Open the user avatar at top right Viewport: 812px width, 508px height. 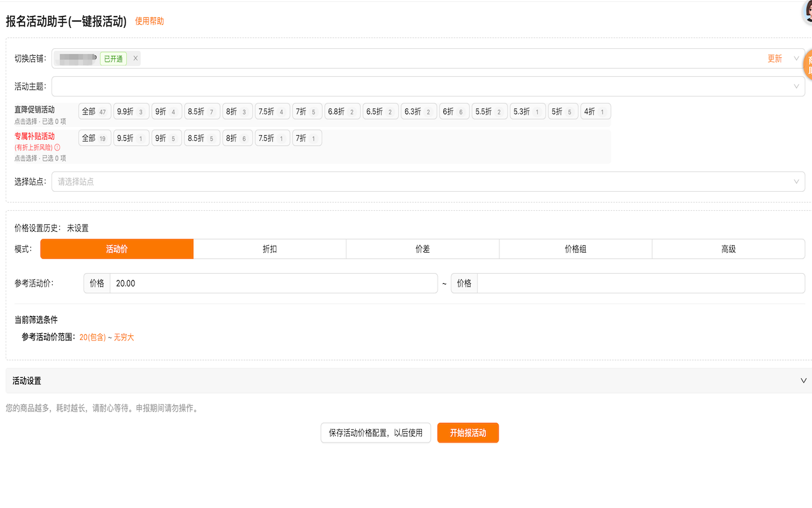tap(808, 11)
